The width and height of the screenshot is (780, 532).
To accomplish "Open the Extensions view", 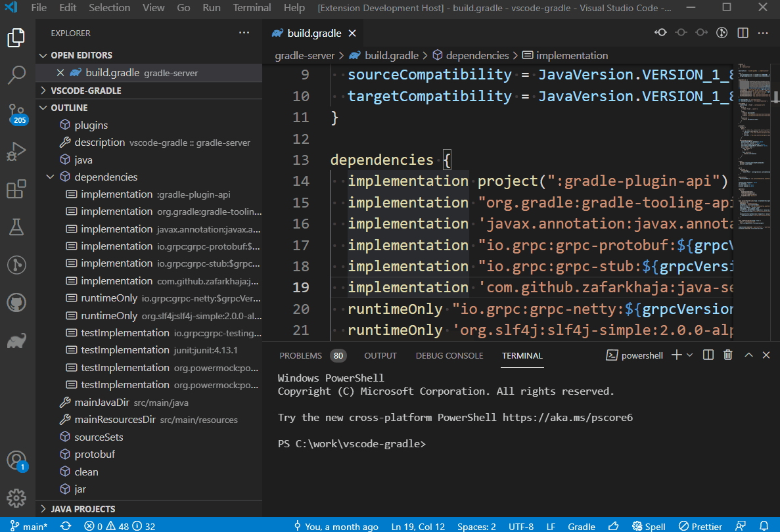I will (16, 189).
